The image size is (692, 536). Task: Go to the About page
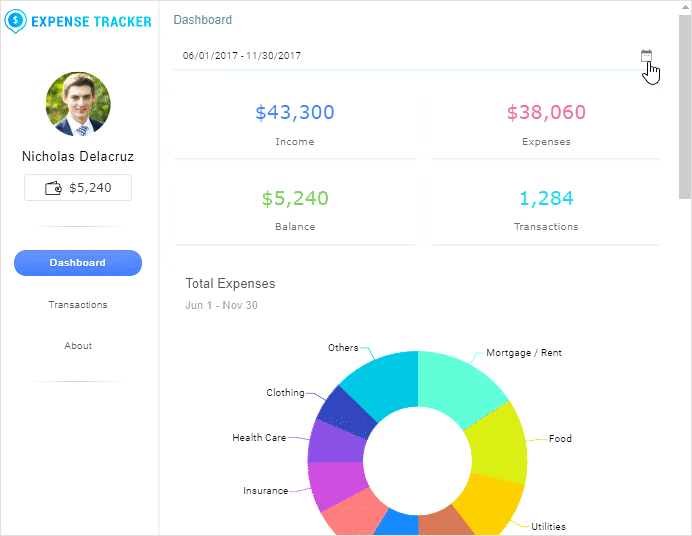pos(78,346)
